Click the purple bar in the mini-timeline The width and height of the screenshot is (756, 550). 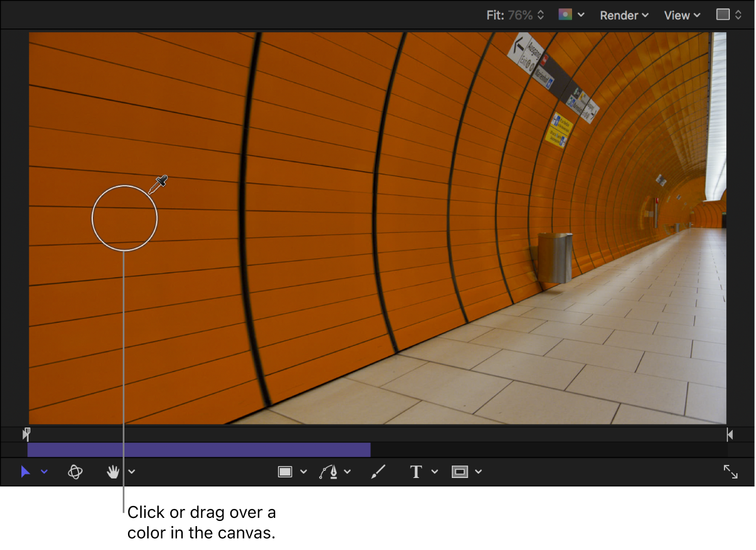pyautogui.click(x=199, y=450)
